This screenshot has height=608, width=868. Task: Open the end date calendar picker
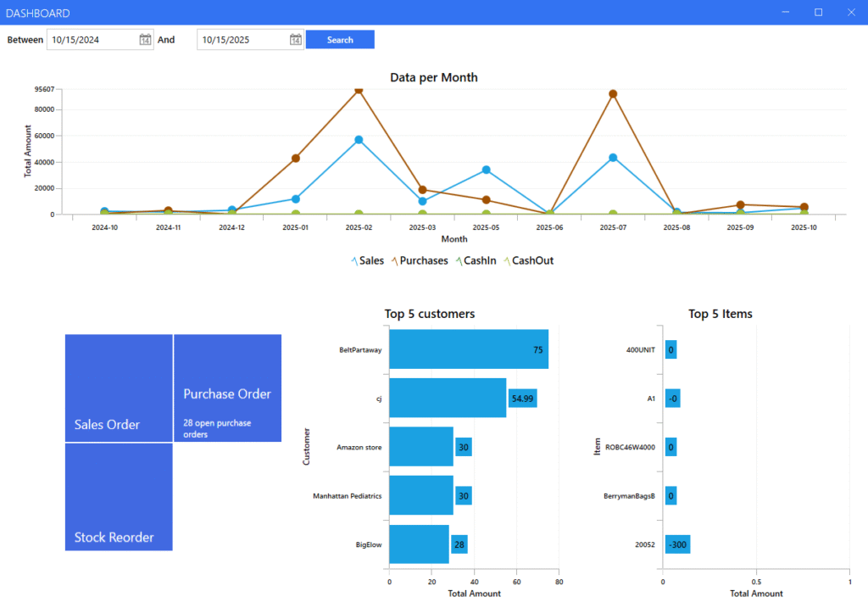click(x=296, y=40)
